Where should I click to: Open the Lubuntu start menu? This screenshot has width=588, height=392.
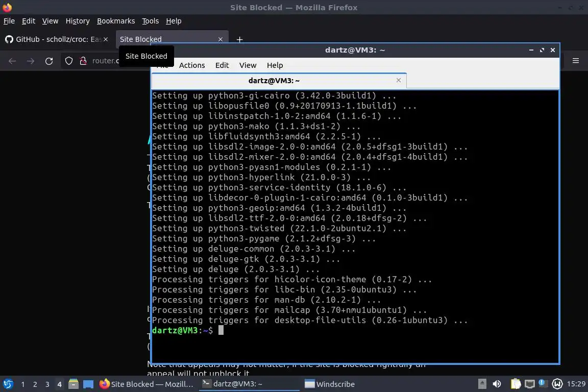click(8, 384)
